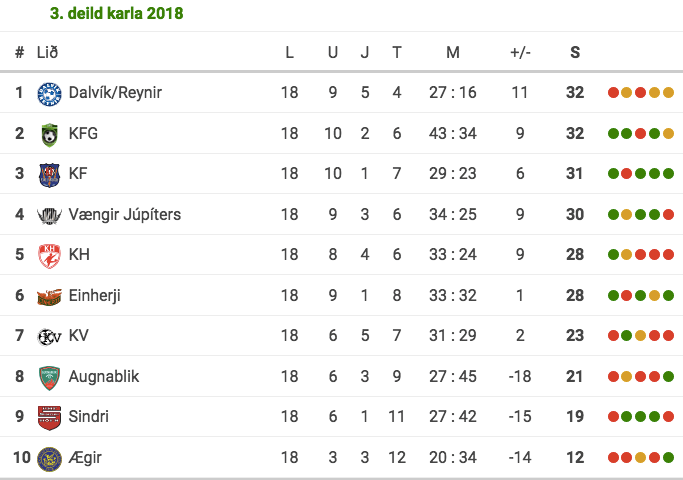Click the KF club badge icon
Viewport: 683px width, 480px height.
point(49,174)
